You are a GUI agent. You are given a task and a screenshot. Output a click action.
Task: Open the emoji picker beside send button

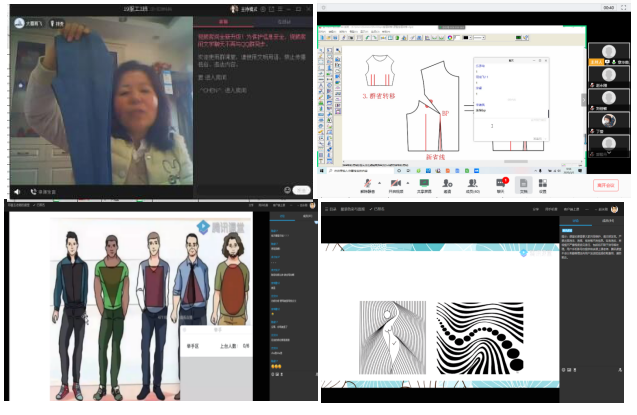[287, 190]
